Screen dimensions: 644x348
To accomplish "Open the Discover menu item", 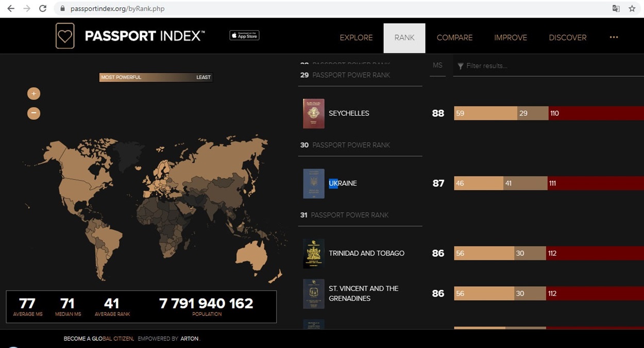I will 568,38.
